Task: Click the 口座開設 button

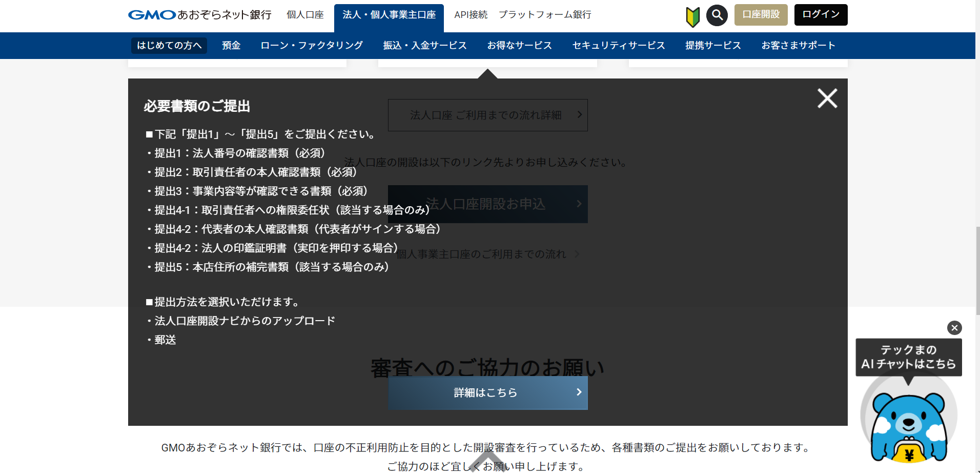Action: click(761, 15)
